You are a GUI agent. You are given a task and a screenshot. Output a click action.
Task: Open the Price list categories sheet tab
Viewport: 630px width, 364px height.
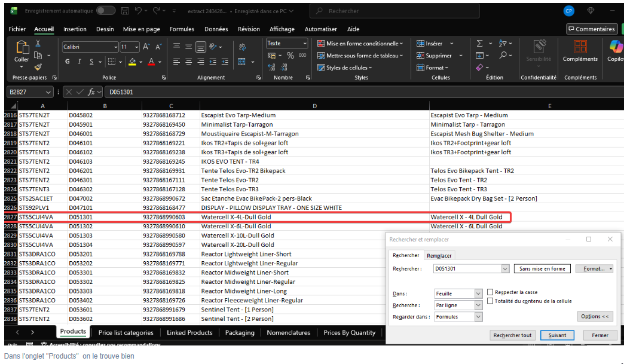click(126, 332)
